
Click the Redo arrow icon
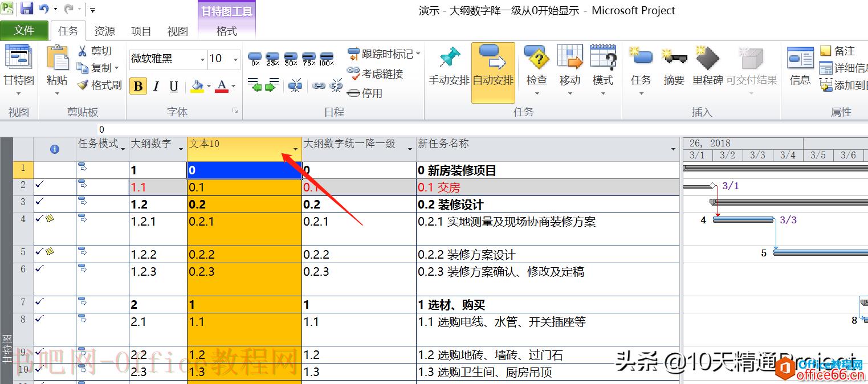(68, 9)
